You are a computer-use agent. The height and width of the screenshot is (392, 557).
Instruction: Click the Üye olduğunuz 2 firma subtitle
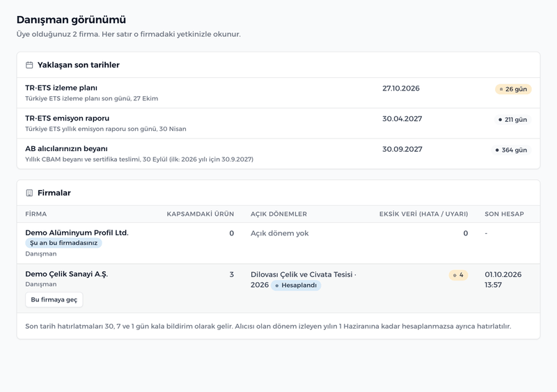pyautogui.click(x=129, y=35)
